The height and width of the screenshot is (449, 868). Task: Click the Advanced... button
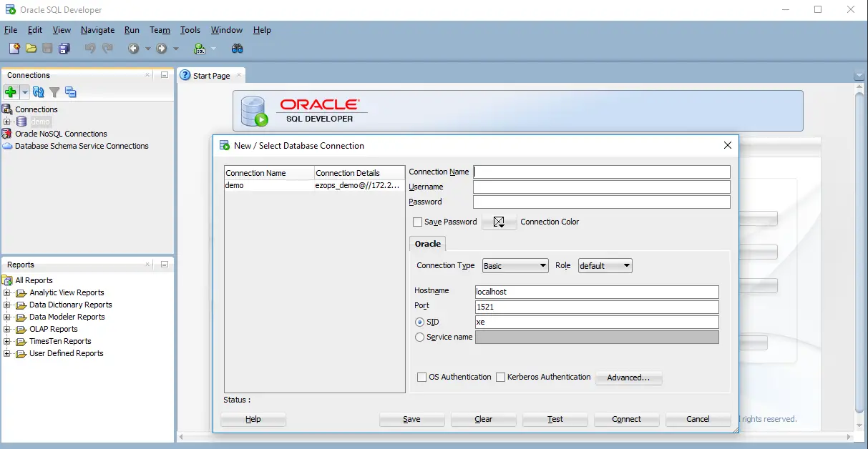click(628, 378)
